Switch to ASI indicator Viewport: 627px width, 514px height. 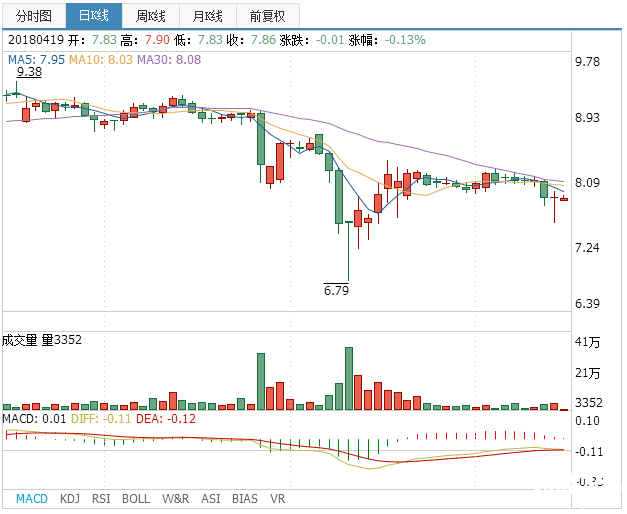click(211, 499)
